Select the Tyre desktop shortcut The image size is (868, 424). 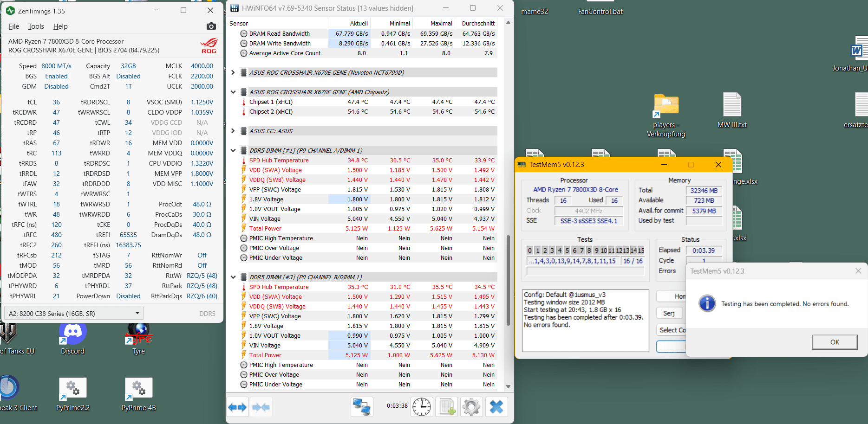[x=139, y=339]
